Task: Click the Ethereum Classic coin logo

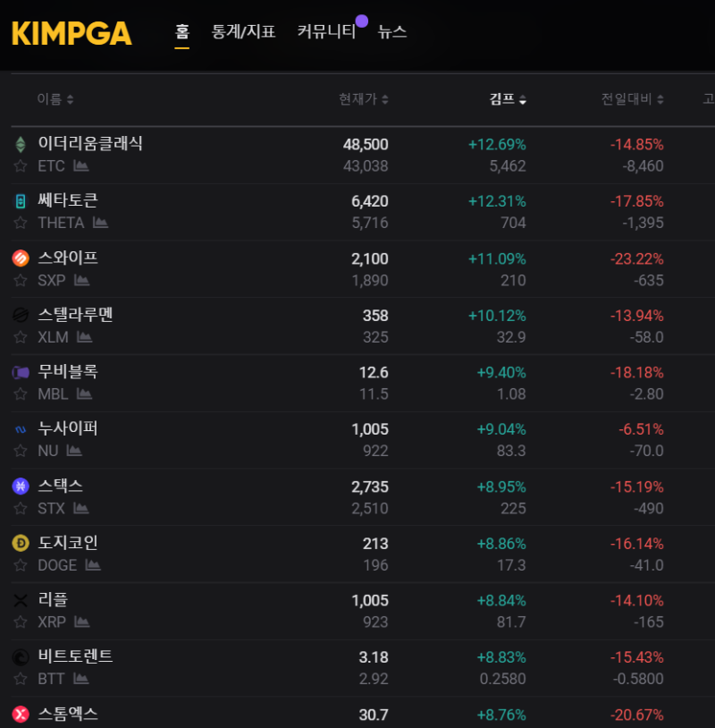Action: coord(21,144)
